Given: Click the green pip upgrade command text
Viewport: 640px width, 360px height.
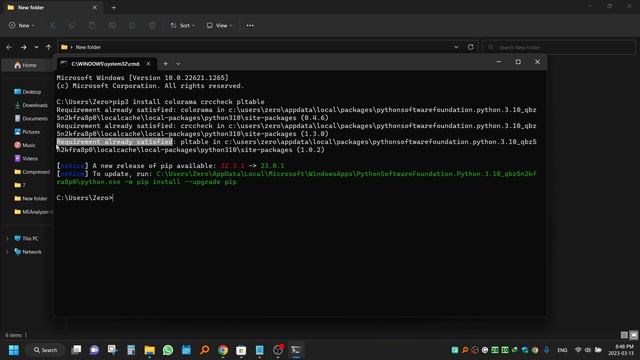Looking at the screenshot, I should coord(296,178).
